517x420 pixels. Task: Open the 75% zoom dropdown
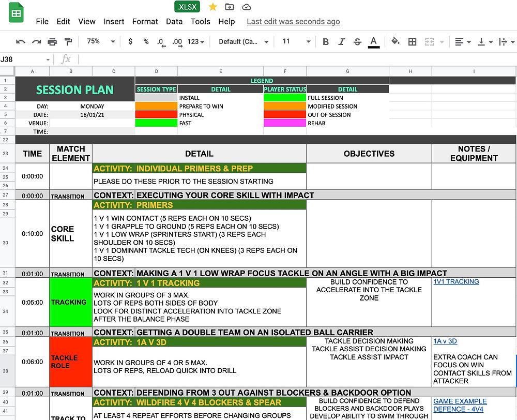(101, 41)
